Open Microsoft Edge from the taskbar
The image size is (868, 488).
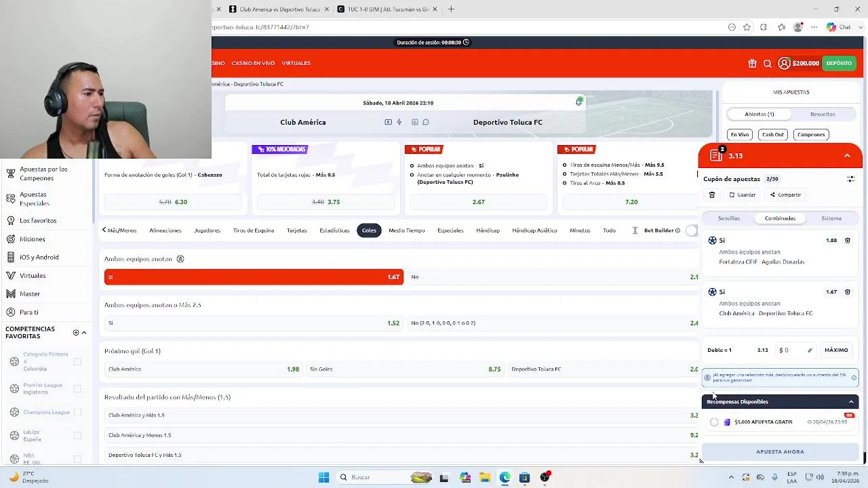(505, 477)
